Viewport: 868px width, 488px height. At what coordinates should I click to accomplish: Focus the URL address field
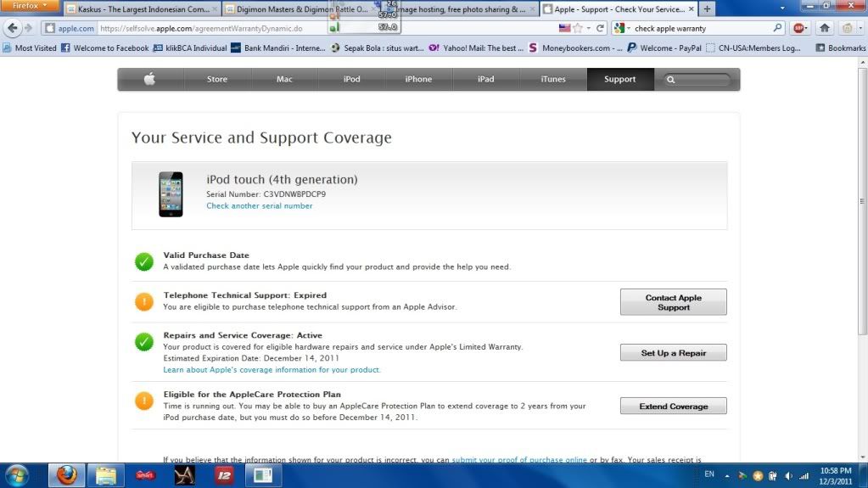click(x=327, y=28)
